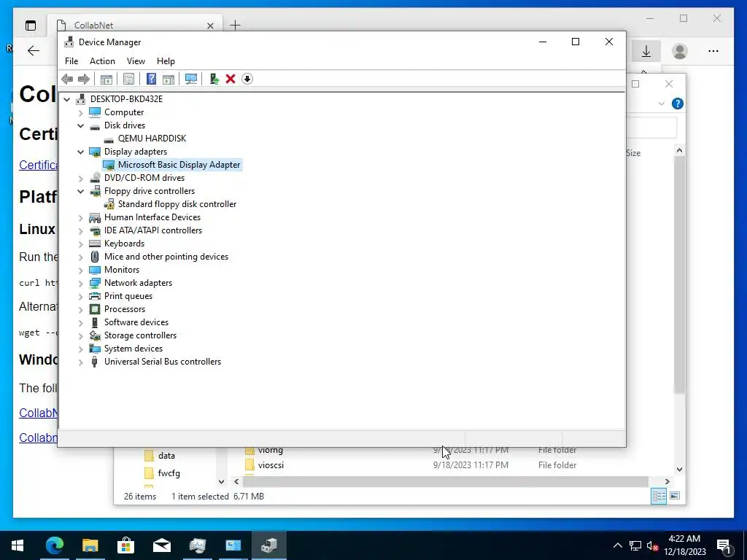Switch File Explorer to large icons view

pyautogui.click(x=675, y=496)
